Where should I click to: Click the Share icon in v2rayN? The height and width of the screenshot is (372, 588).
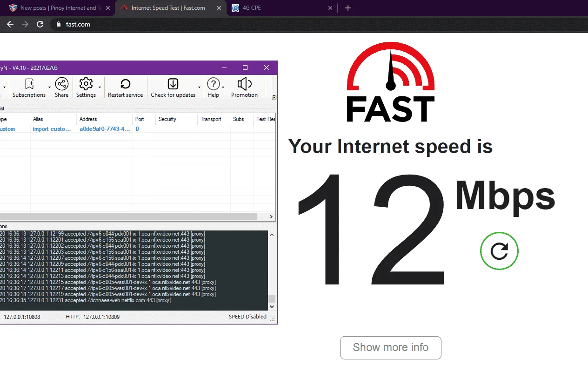click(x=61, y=88)
